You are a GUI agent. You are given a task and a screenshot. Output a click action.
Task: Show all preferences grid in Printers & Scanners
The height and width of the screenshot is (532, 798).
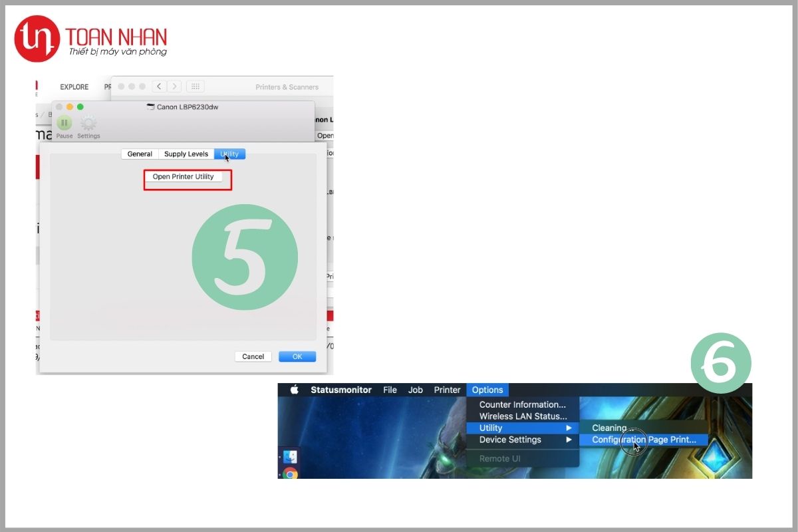pyautogui.click(x=195, y=86)
